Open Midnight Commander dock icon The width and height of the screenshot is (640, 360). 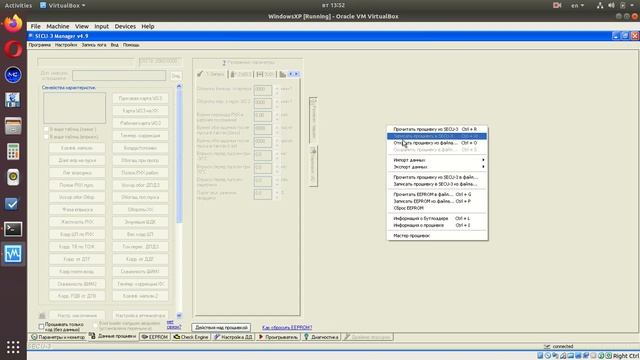[13, 75]
